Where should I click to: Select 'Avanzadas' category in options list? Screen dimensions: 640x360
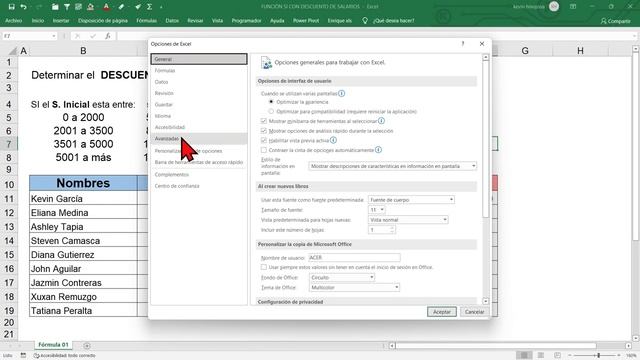(199, 139)
